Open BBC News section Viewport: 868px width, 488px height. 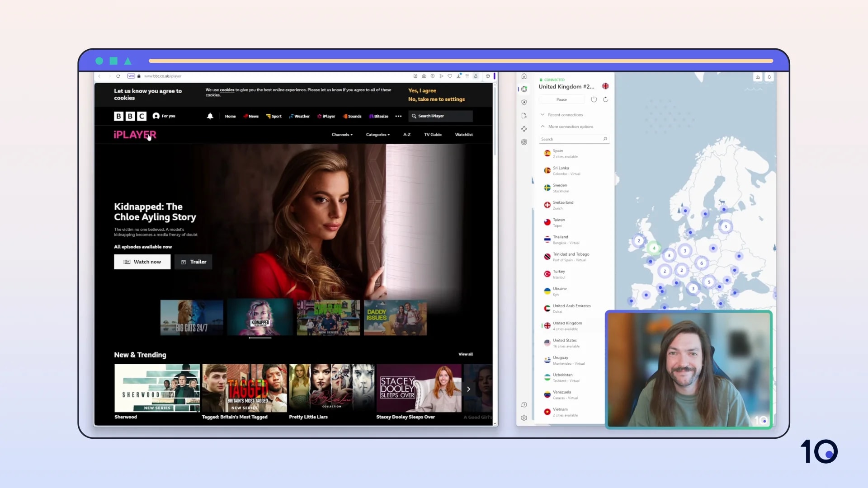pos(251,116)
